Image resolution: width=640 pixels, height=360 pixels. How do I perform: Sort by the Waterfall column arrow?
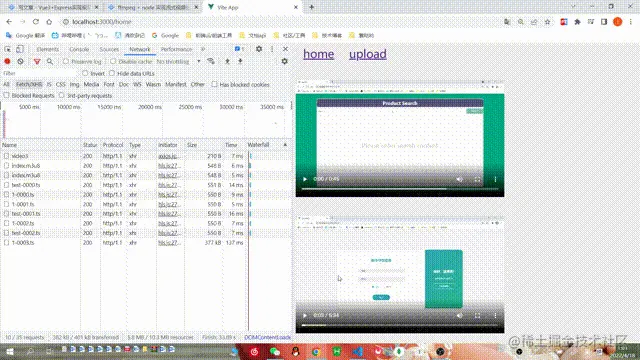285,145
